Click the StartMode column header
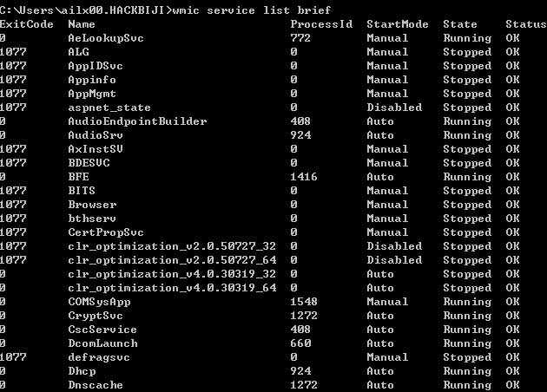Viewport: 547px width, 392px height. tap(398, 24)
